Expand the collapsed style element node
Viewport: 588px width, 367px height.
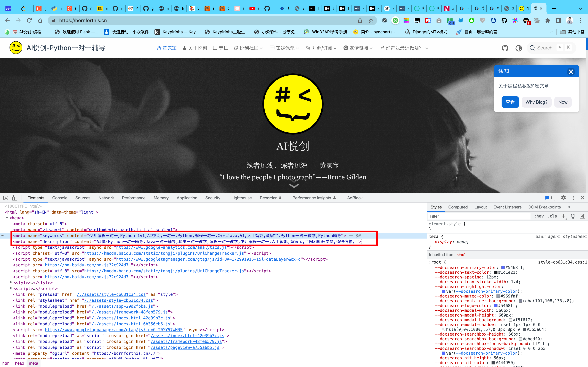pos(11,282)
